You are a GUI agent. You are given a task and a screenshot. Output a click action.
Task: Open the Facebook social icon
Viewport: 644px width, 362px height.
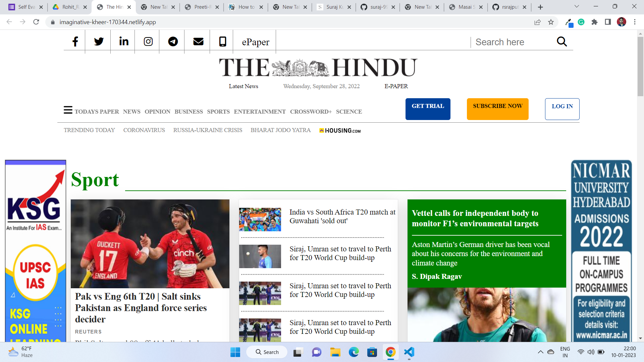(75, 42)
